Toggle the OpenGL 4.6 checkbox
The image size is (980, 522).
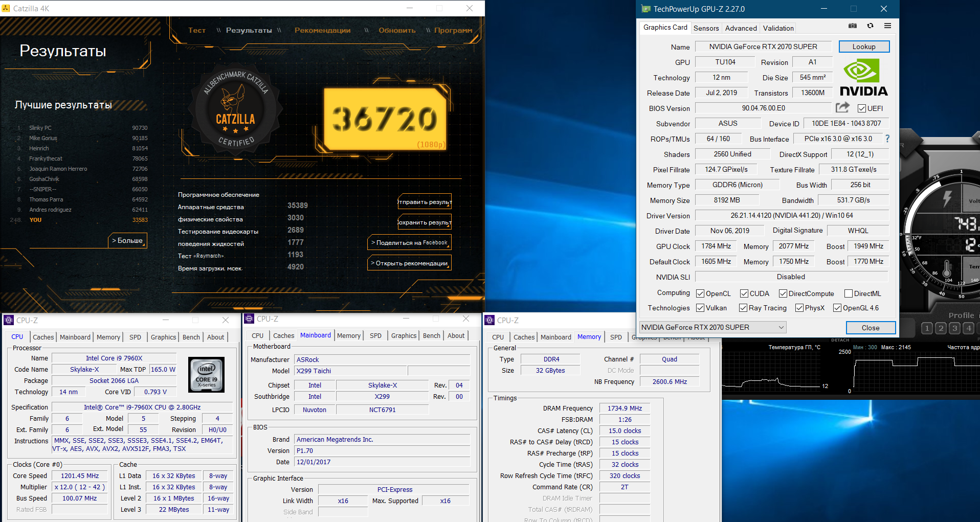click(x=837, y=308)
